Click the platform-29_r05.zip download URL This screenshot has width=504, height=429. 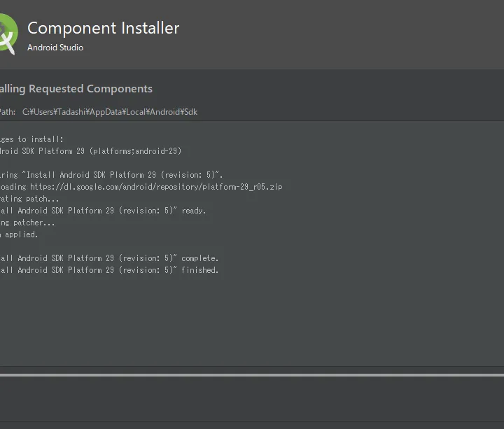pos(156,187)
